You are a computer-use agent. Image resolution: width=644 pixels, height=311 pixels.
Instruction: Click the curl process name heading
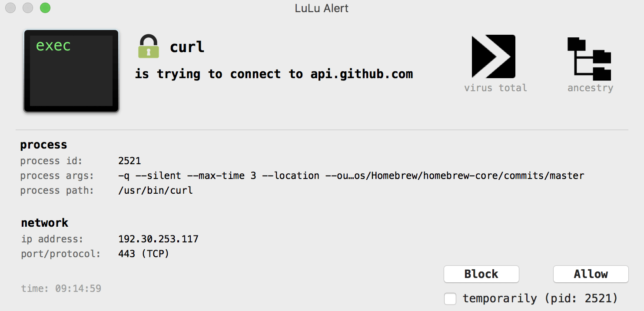pyautogui.click(x=187, y=47)
